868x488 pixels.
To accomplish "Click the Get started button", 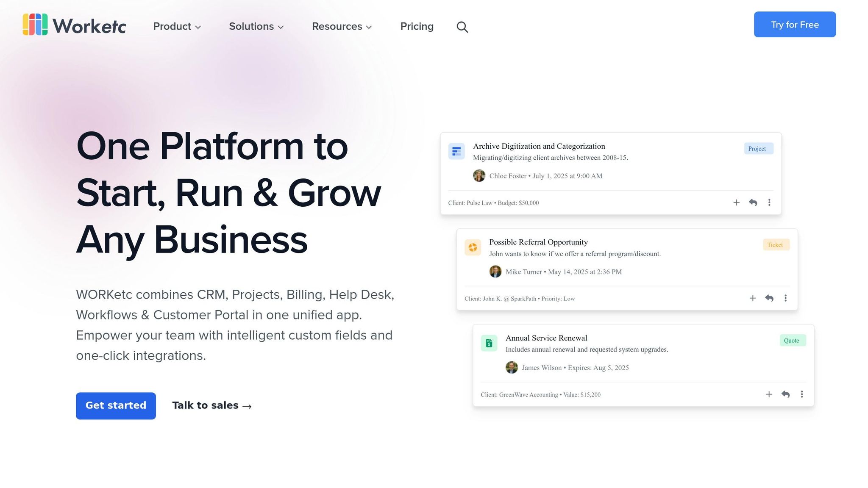I will (116, 406).
